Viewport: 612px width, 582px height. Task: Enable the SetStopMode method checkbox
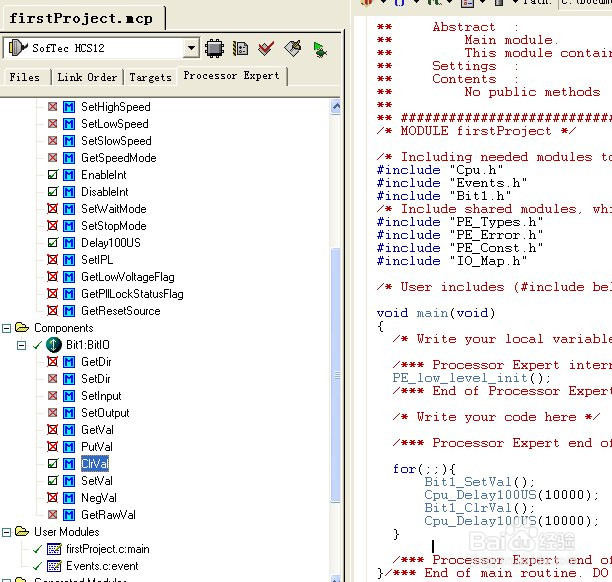pos(52,226)
